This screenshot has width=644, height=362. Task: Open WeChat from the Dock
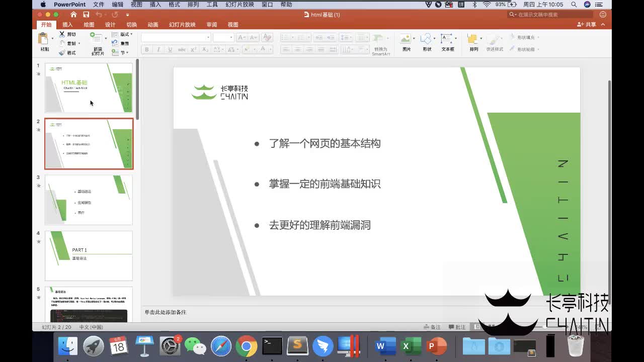(x=195, y=346)
